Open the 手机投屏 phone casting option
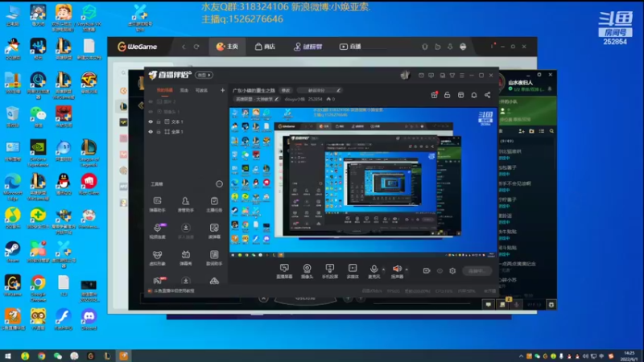Image resolution: width=644 pixels, height=362 pixels. tap(330, 271)
